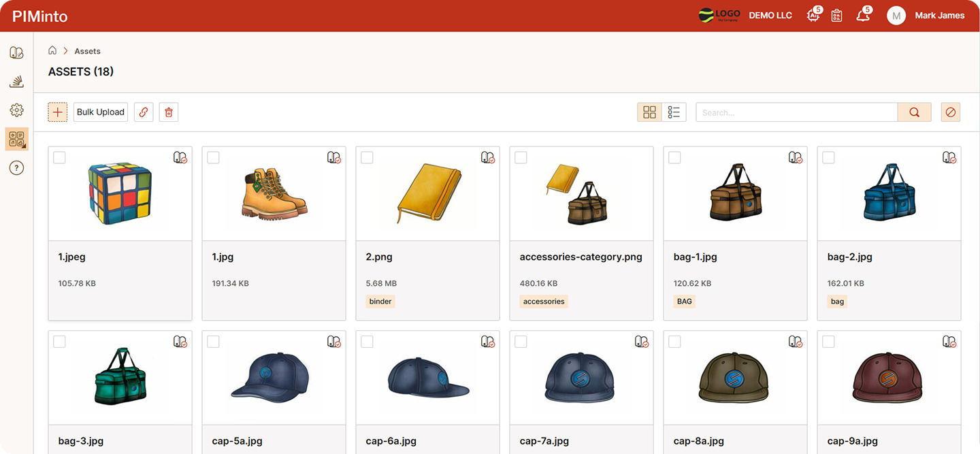Click inside the Search input field
This screenshot has width=980, height=454.
796,112
